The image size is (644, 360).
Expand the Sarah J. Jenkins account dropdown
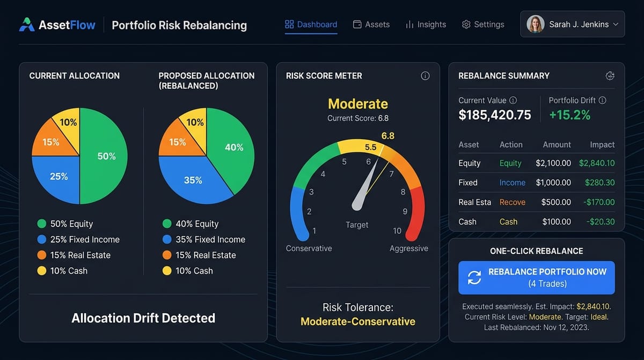pos(572,24)
